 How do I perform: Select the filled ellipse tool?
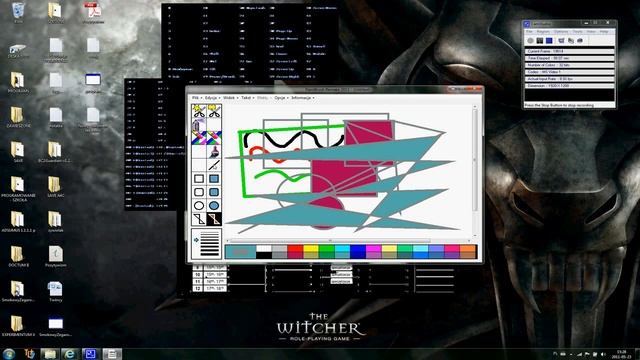[x=214, y=206]
